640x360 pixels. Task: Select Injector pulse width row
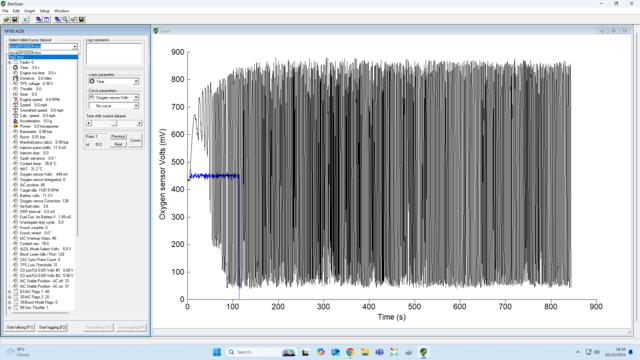coord(43,147)
